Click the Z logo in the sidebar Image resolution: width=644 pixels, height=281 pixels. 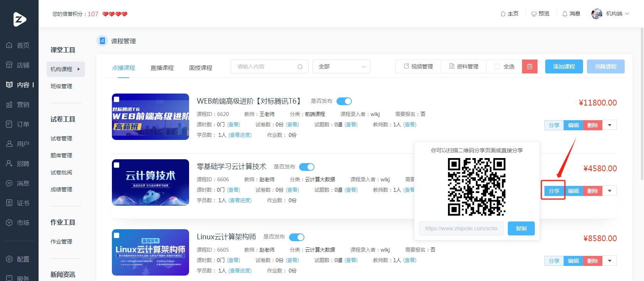tap(19, 19)
